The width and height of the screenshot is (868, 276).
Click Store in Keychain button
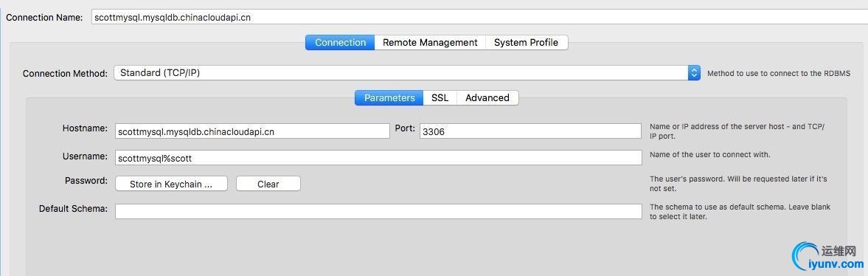pos(171,184)
